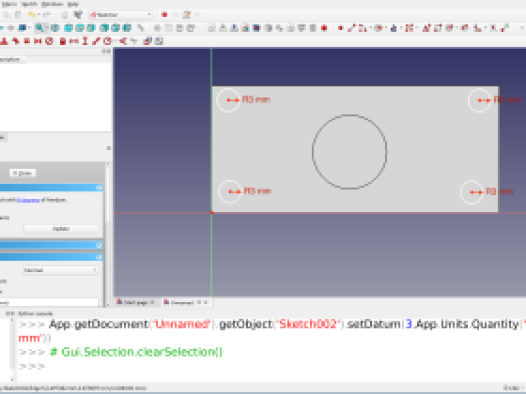Click the padlock lock constraint icon
Viewport: 526px width, 394px height.
click(62, 41)
